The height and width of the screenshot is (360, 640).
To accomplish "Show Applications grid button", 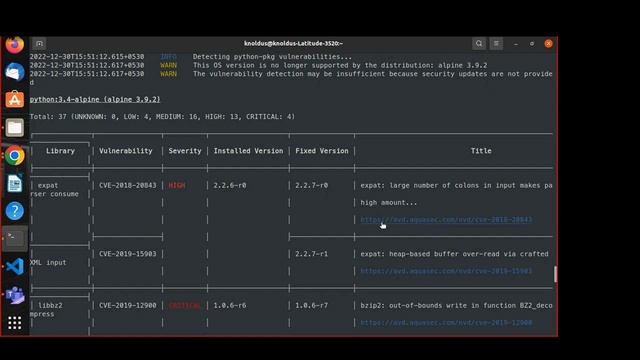I will 15,323.
